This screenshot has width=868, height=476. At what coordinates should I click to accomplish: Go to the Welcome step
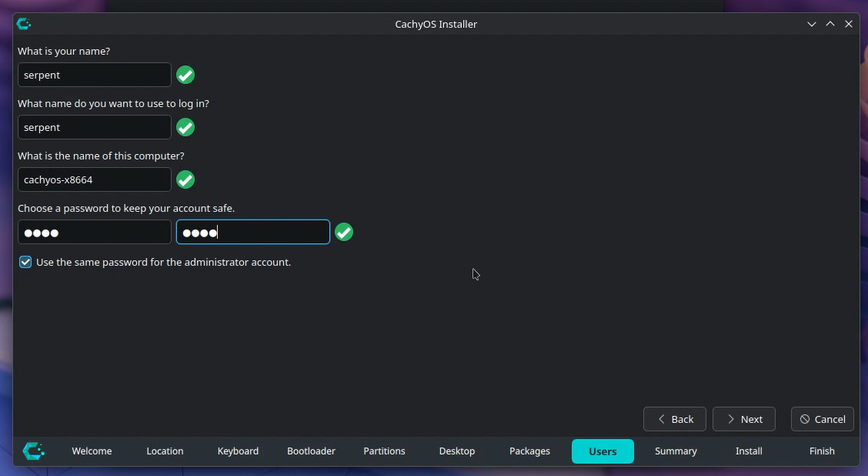tap(92, 451)
